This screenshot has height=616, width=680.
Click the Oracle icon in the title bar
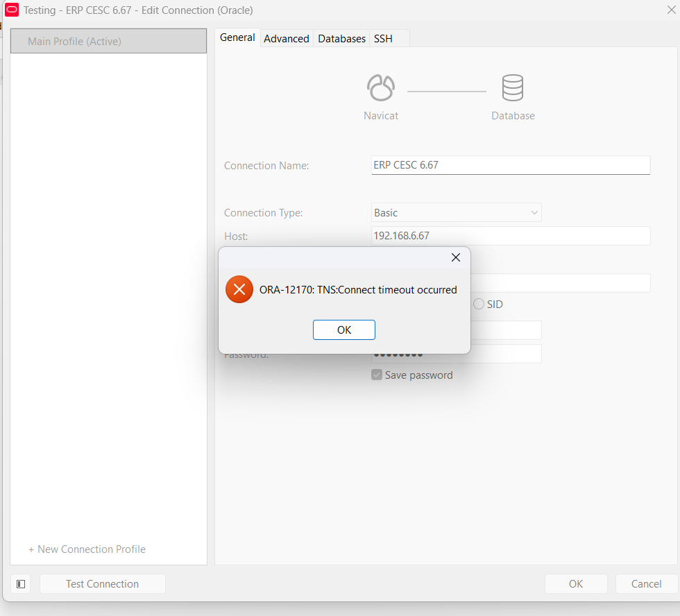(12, 10)
